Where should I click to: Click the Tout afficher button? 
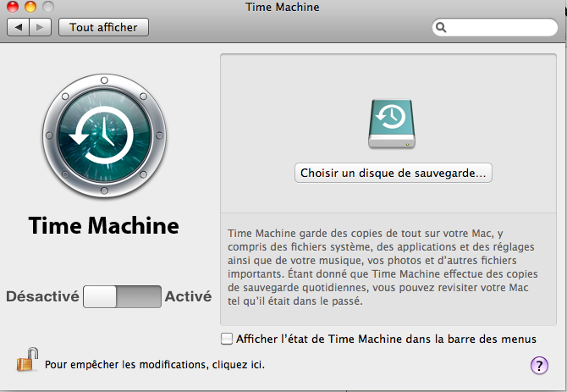click(x=103, y=28)
